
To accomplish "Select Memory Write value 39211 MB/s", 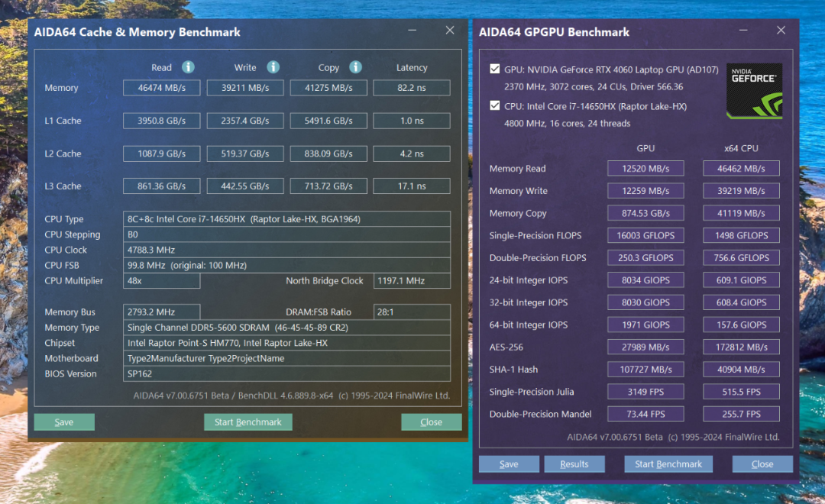I will pos(245,88).
